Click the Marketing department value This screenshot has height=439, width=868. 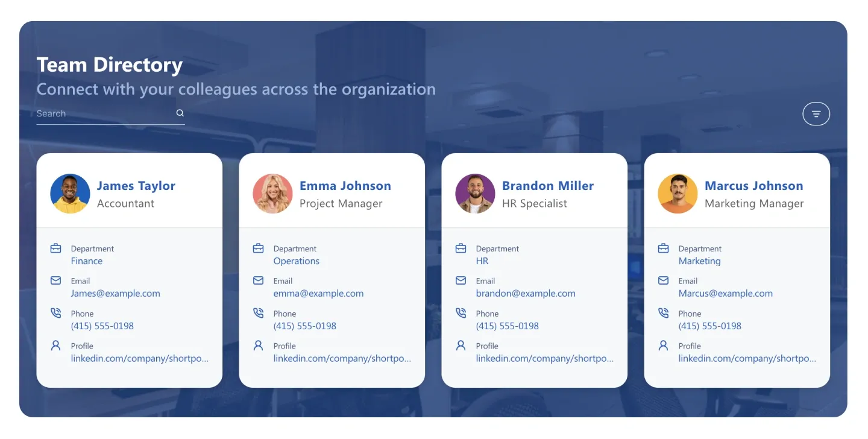click(x=700, y=261)
